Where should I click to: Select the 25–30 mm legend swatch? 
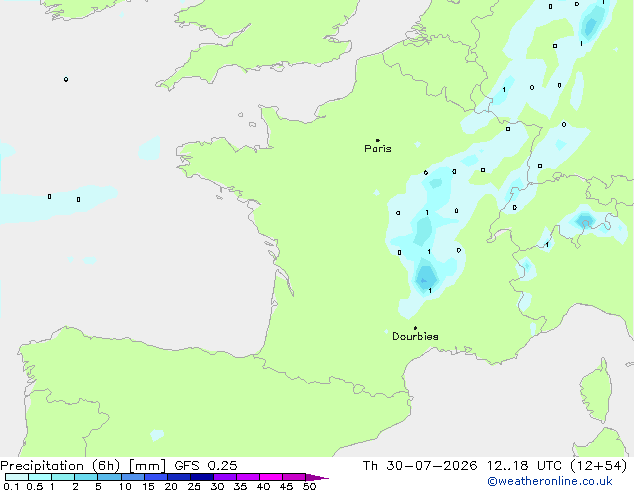202,477
